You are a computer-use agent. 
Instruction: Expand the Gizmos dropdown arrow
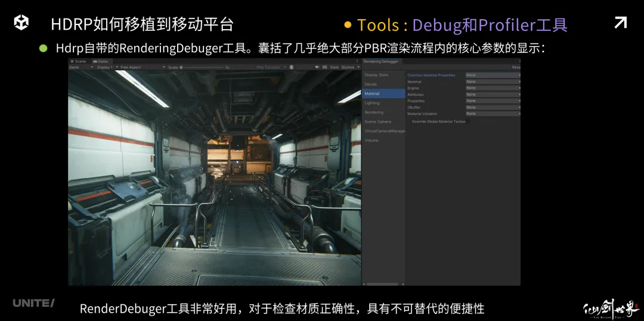(x=358, y=67)
